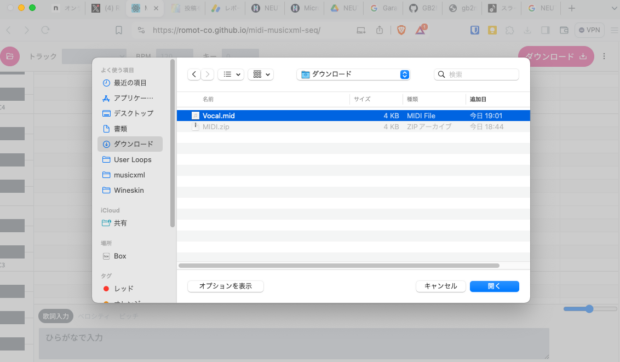Click the Brave shields lion icon
The width and height of the screenshot is (620, 362).
pyautogui.click(x=401, y=30)
